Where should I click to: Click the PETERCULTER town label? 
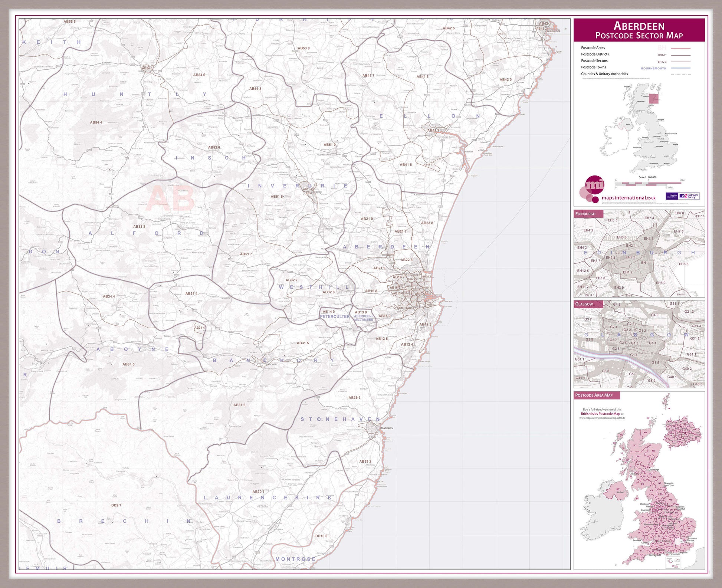[x=335, y=316]
